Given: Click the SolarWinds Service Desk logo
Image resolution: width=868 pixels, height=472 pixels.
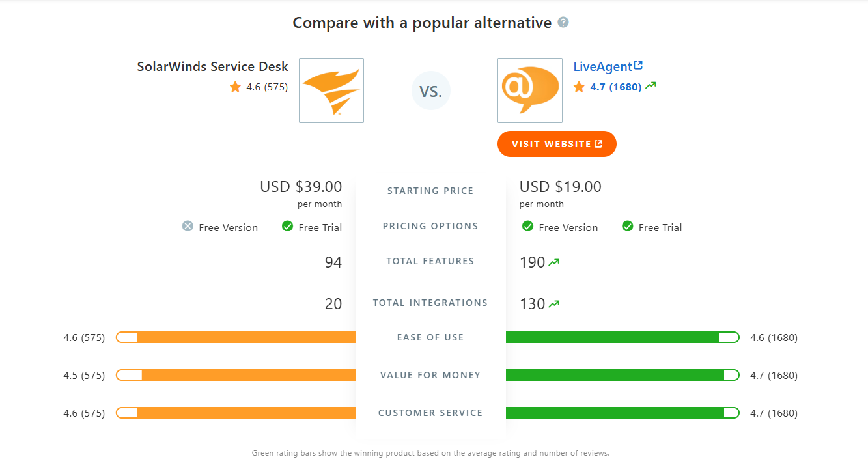Looking at the screenshot, I should point(331,90).
